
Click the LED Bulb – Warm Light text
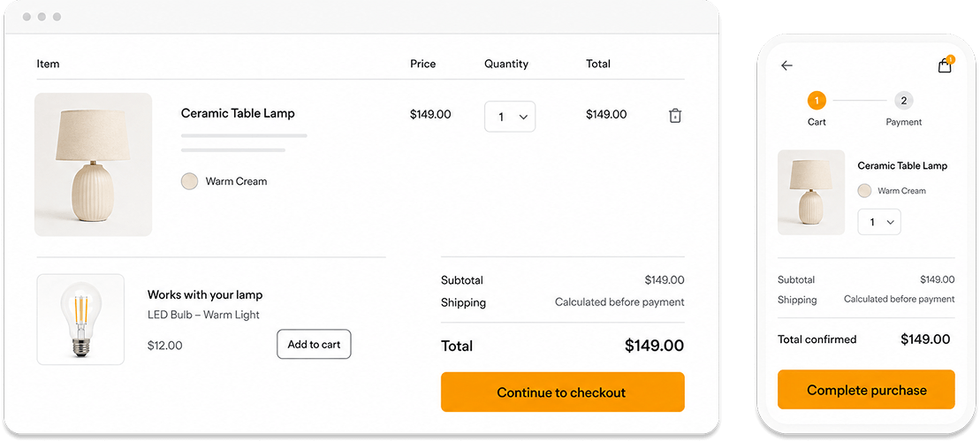203,315
